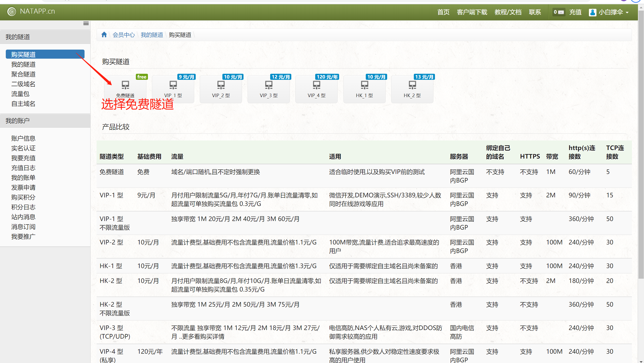Open 会员中心 breadcrumb link

124,35
